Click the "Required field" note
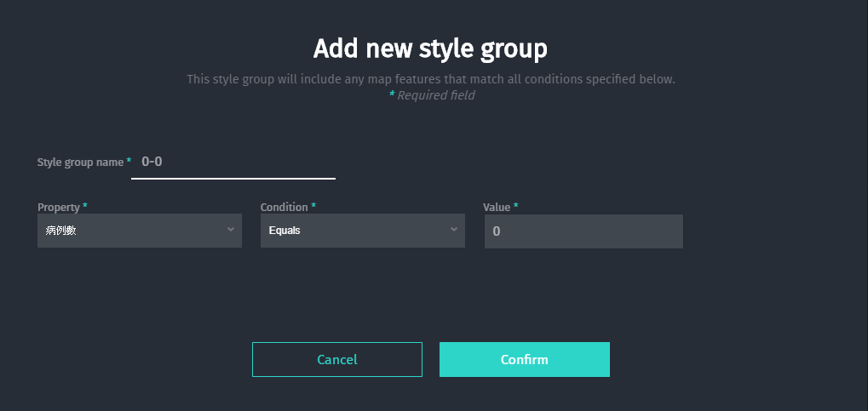Image resolution: width=868 pixels, height=411 pixels. [436, 95]
